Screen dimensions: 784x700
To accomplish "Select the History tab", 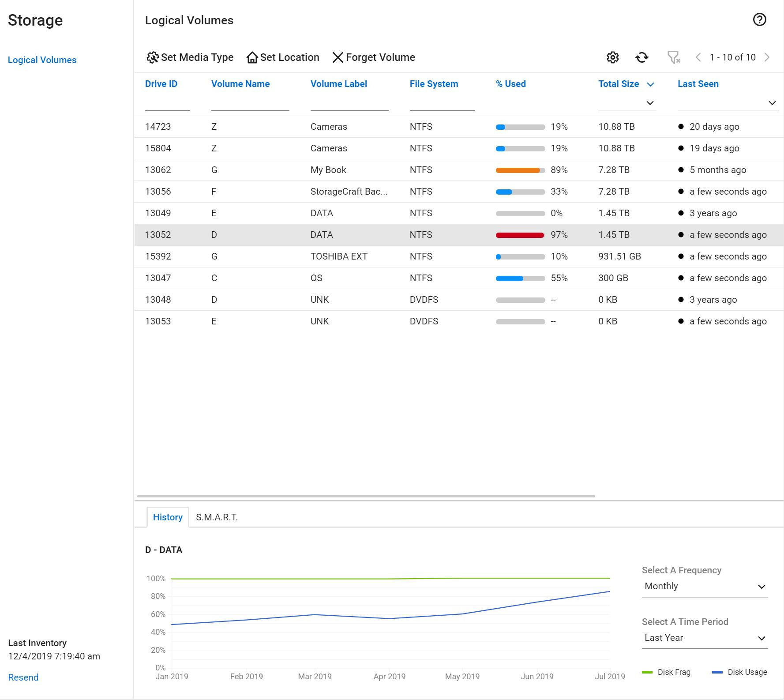I will [168, 517].
